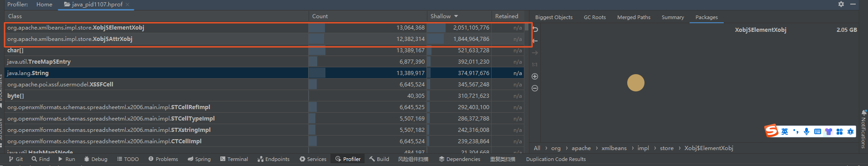Click the Xobj$ElementXobj breadcrumb
868x166 pixels.
click(709, 148)
